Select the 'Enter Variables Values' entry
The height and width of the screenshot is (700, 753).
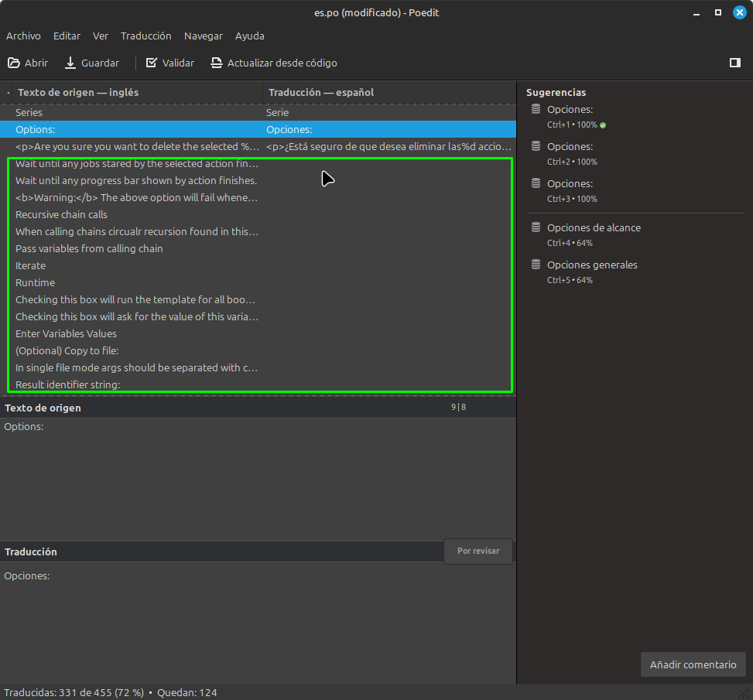click(66, 333)
